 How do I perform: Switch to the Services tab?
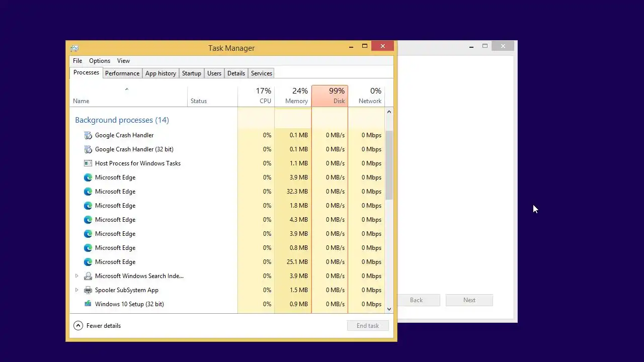262,73
